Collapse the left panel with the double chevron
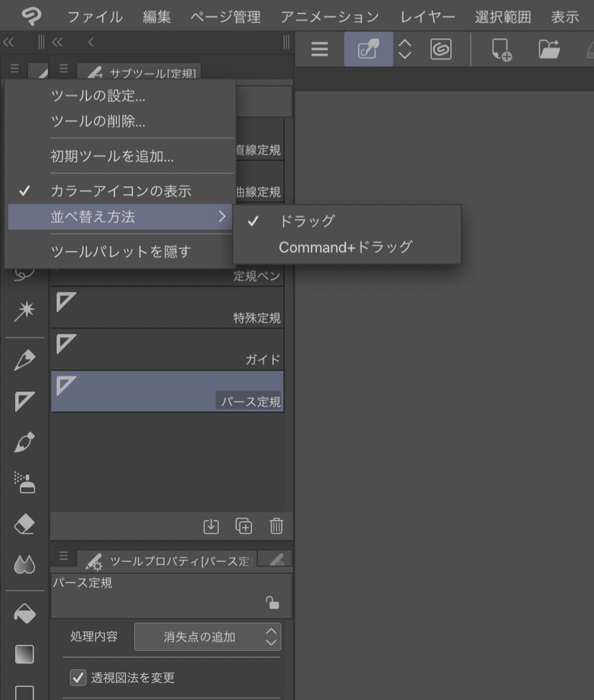 (9, 42)
